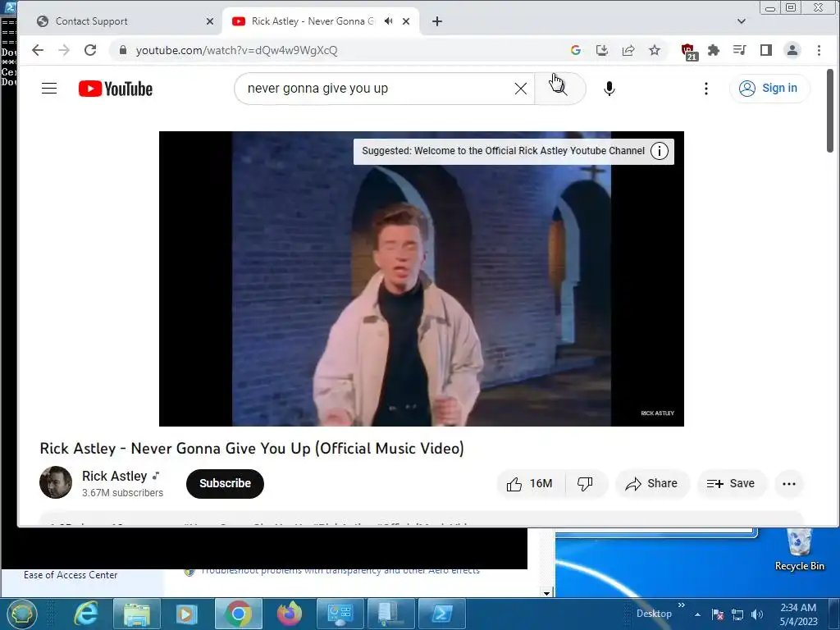Click the magnifier search button

(x=559, y=89)
